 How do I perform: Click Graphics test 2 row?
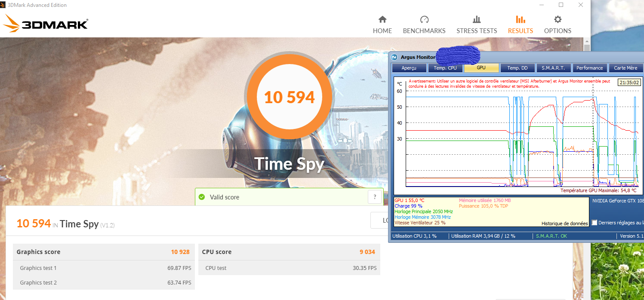click(x=104, y=282)
